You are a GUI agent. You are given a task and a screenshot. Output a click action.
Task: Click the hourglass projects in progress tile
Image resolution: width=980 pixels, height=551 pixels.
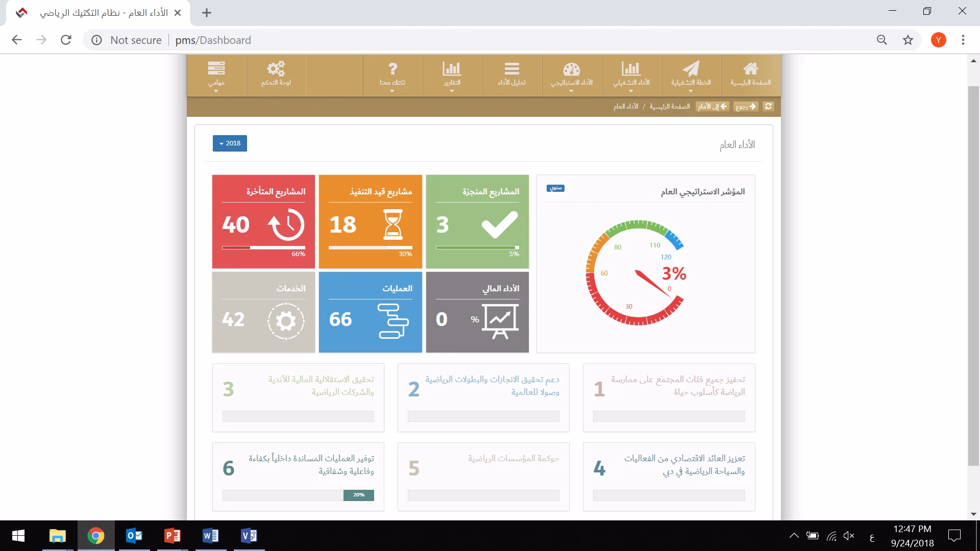tap(370, 222)
